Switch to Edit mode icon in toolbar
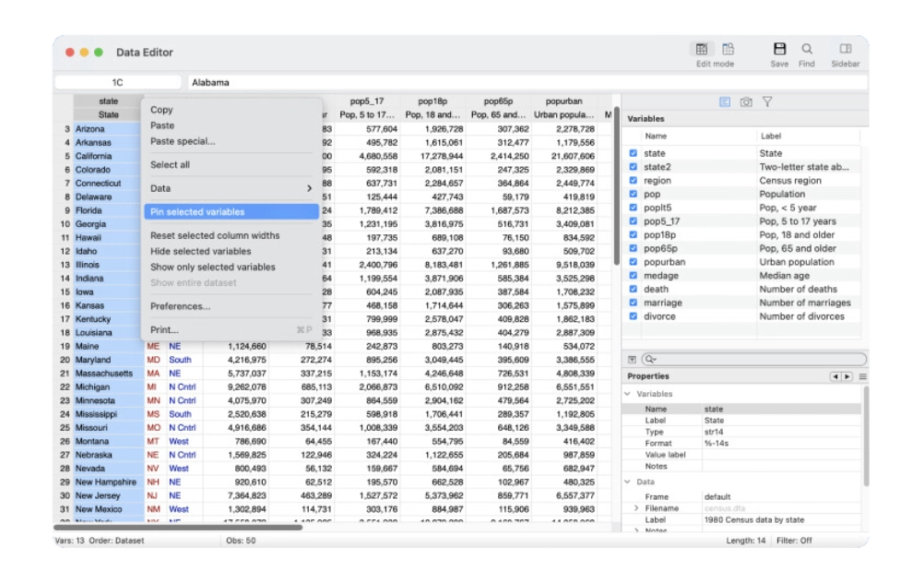This screenshot has height=583, width=924. pyautogui.click(x=702, y=49)
